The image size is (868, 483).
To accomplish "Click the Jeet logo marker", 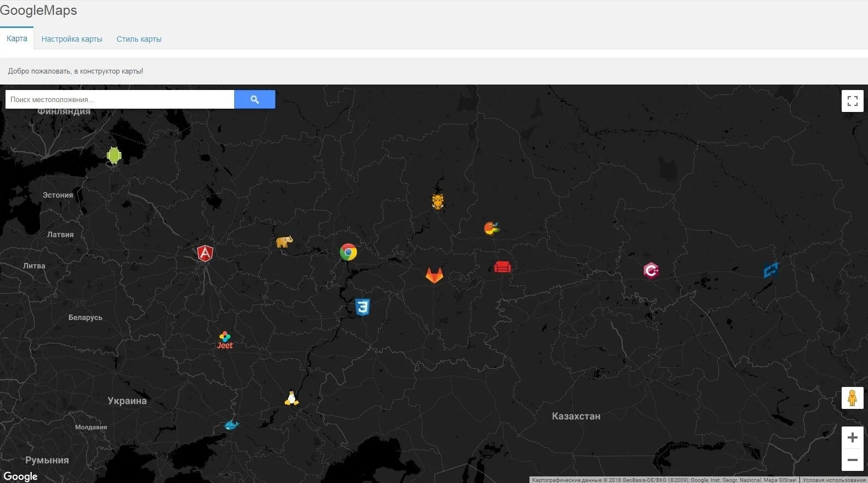I will pos(225,340).
